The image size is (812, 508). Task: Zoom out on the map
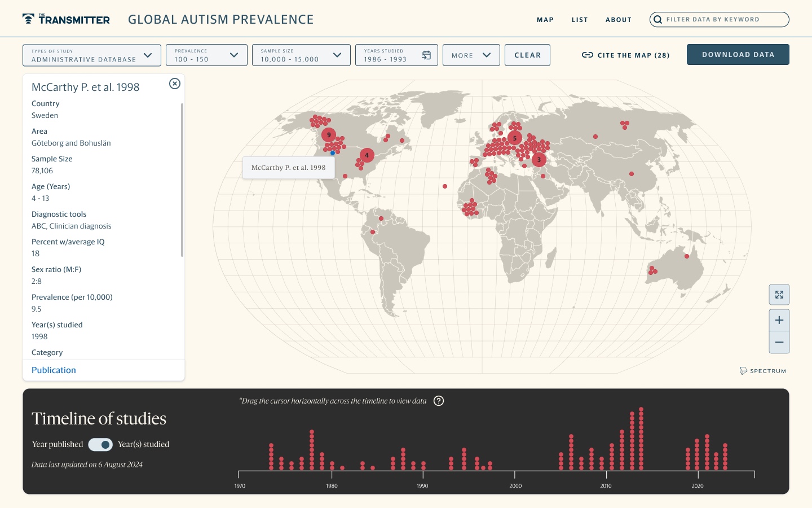(779, 342)
